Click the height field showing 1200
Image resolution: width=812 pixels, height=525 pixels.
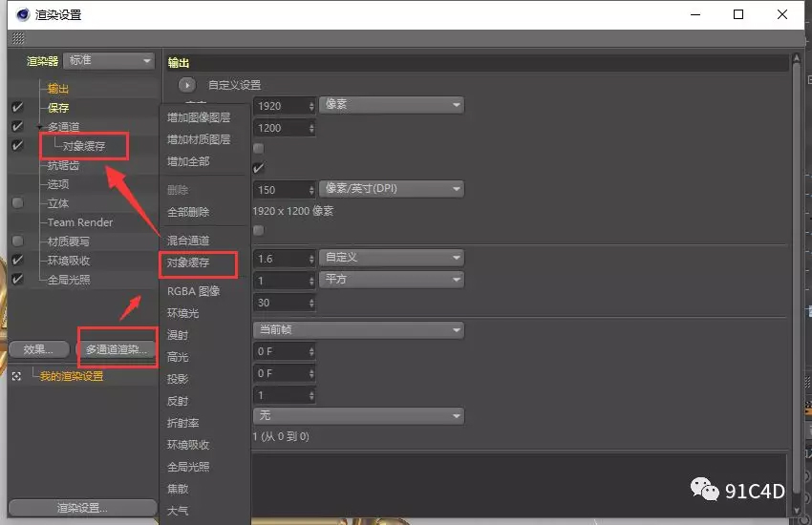285,128
